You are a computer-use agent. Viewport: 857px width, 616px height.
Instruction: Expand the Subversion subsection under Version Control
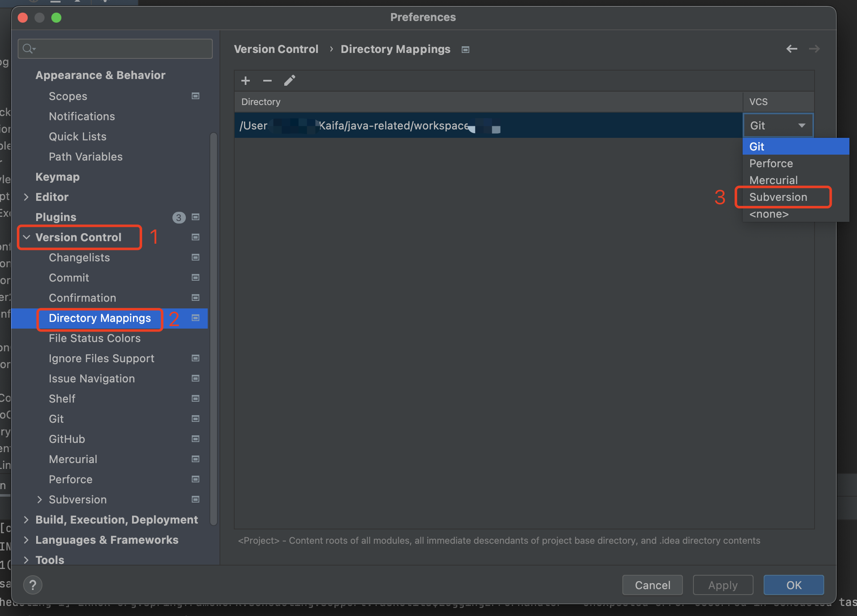click(40, 499)
